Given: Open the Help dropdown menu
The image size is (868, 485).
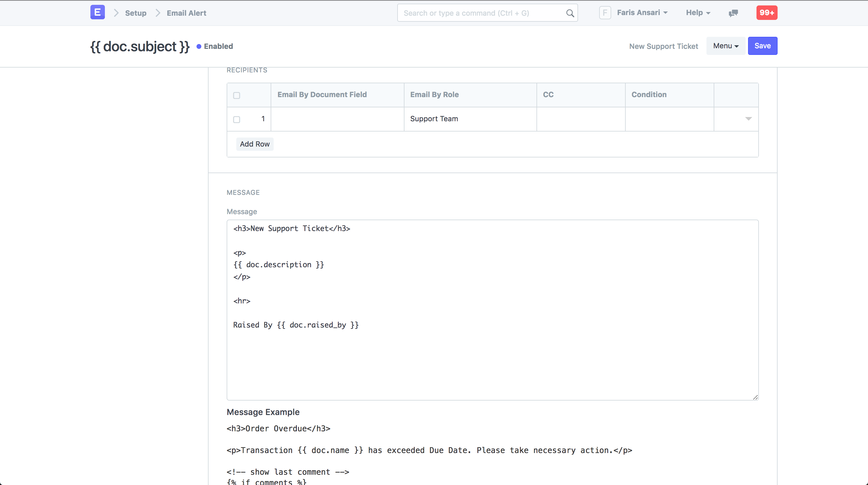Looking at the screenshot, I should pos(698,13).
